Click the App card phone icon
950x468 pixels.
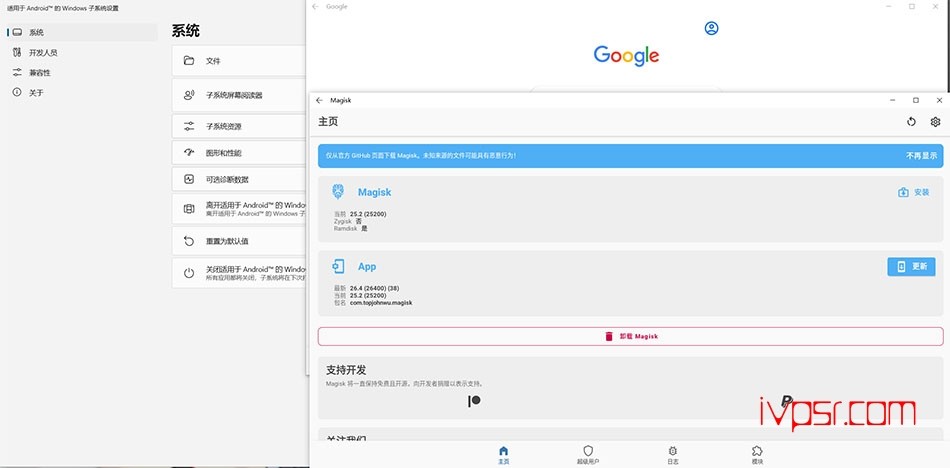(338, 266)
